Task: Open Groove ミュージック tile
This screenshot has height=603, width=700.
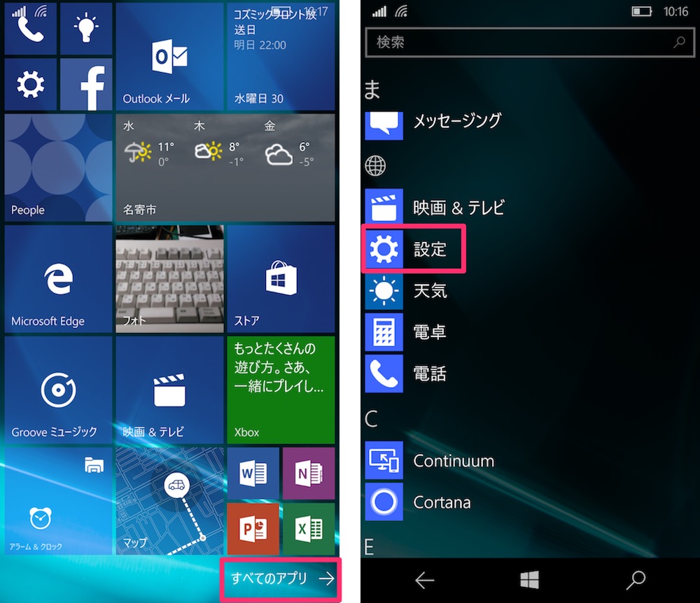Action: click(x=58, y=390)
